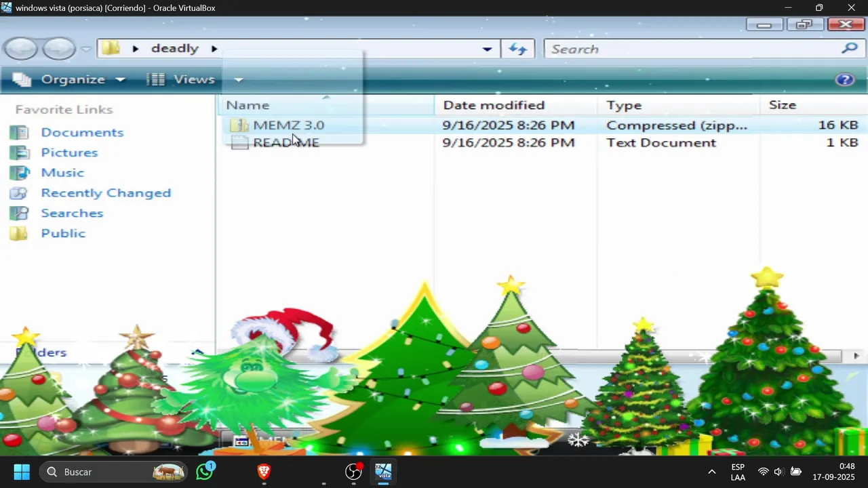Viewport: 868px width, 488px height.
Task: Click the Public folder icon
Action: 19,233
